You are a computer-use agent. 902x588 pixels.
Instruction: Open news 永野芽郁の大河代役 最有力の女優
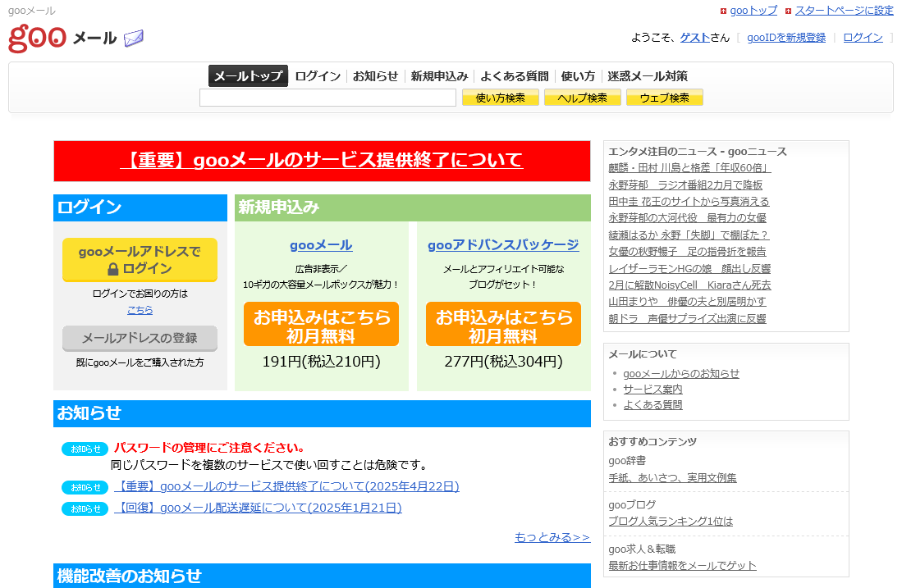pos(688,218)
